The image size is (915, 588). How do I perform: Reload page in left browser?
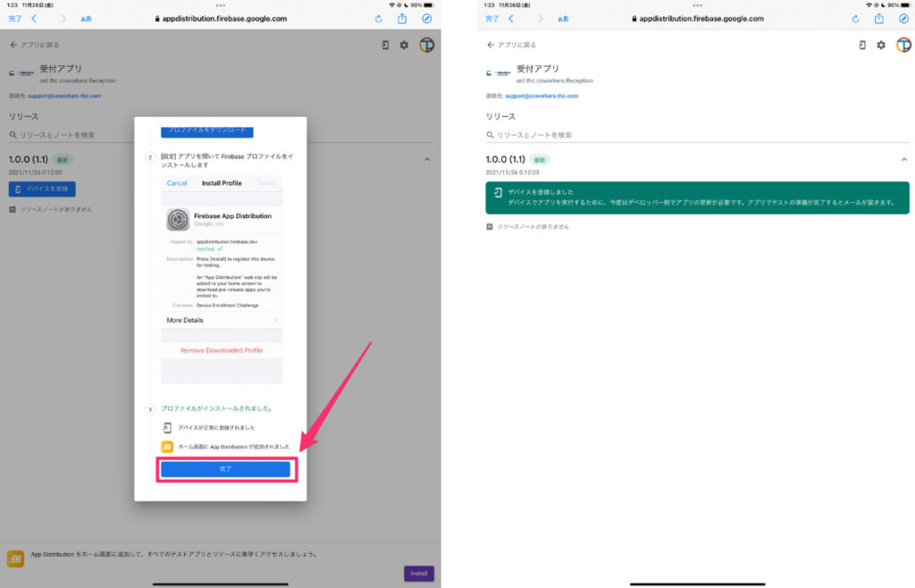point(379,19)
